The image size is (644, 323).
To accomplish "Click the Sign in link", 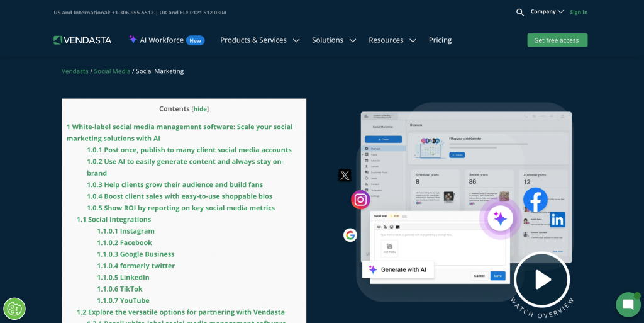I will (579, 12).
